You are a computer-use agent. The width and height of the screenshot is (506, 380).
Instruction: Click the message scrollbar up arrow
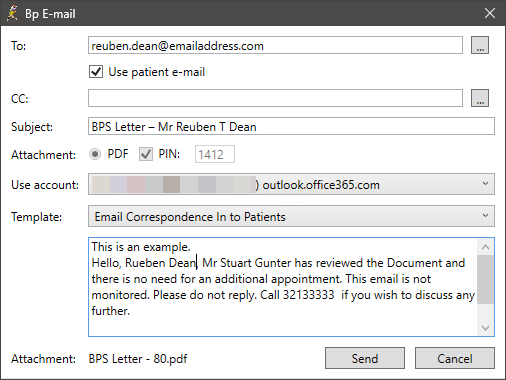(x=485, y=247)
